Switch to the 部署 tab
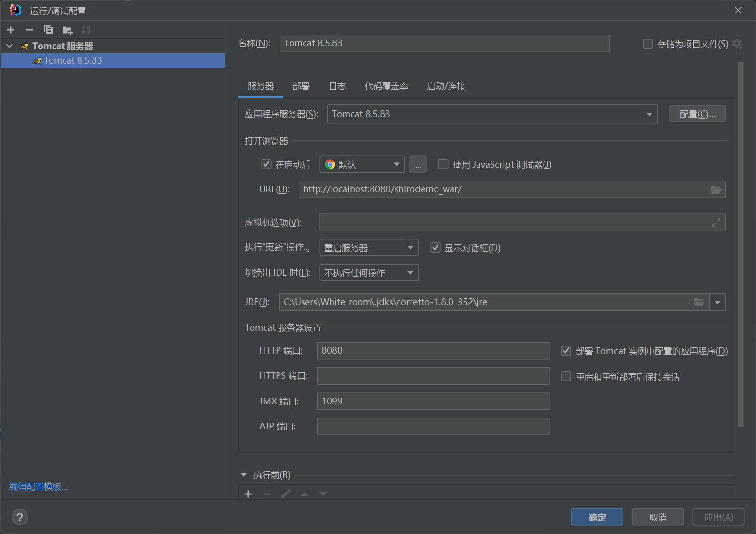 [x=301, y=86]
